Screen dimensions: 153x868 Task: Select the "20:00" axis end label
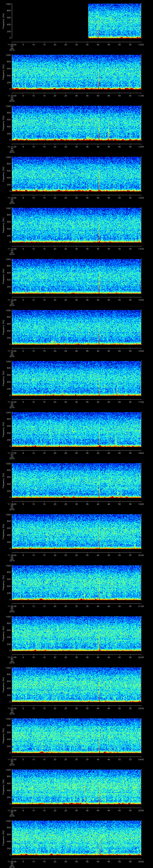point(141,555)
